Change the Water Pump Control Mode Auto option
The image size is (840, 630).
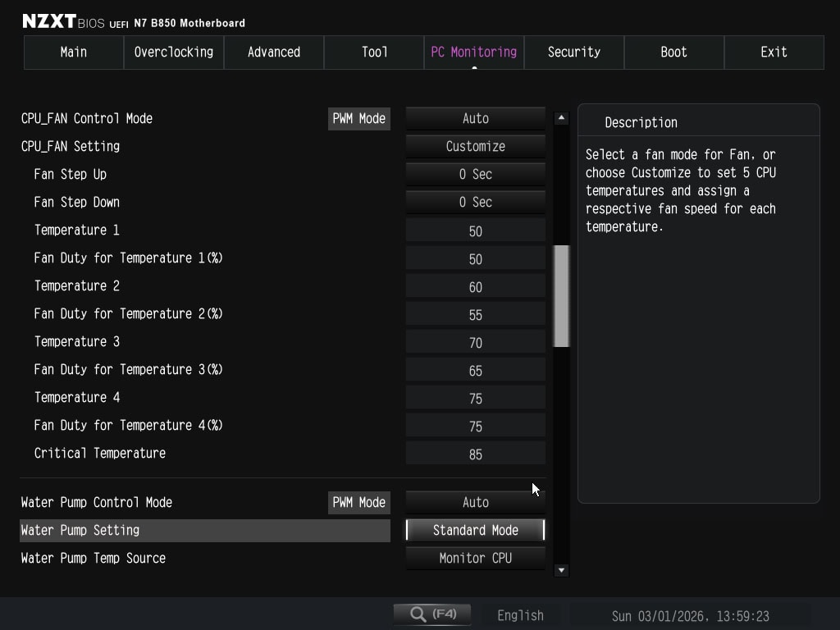point(475,503)
